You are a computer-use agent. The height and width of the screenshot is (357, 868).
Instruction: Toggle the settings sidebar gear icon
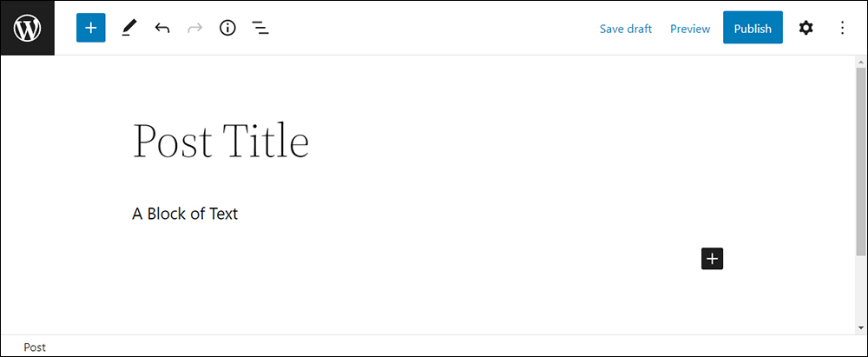[806, 28]
